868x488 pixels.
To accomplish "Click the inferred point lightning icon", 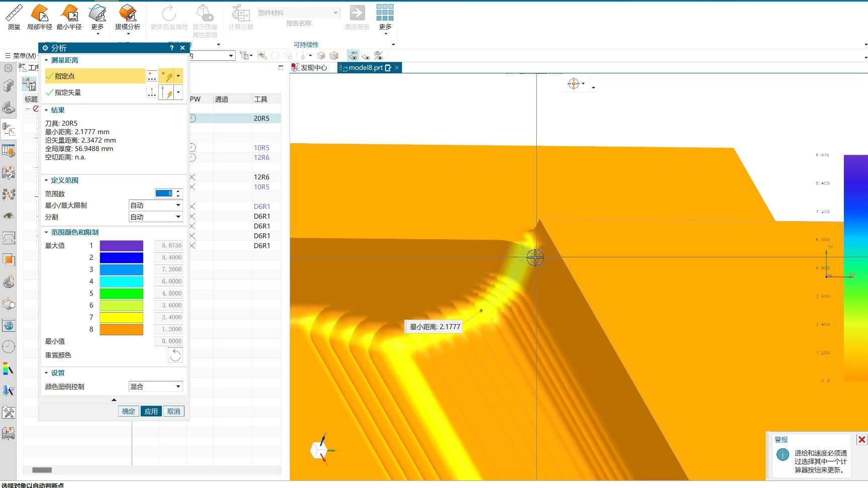I will (166, 76).
